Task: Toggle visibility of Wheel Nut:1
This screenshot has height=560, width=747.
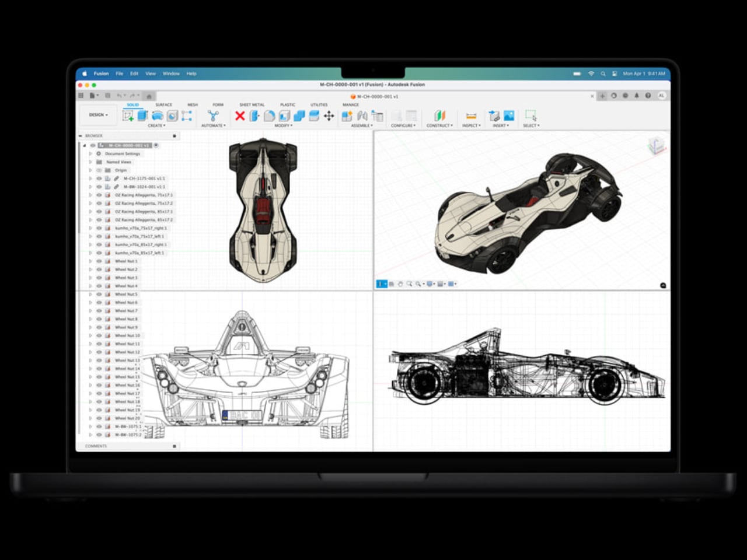Action: 99,261
